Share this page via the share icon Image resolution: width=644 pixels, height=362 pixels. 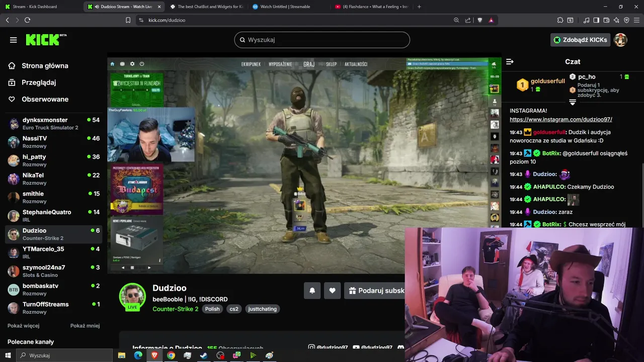coord(468,20)
